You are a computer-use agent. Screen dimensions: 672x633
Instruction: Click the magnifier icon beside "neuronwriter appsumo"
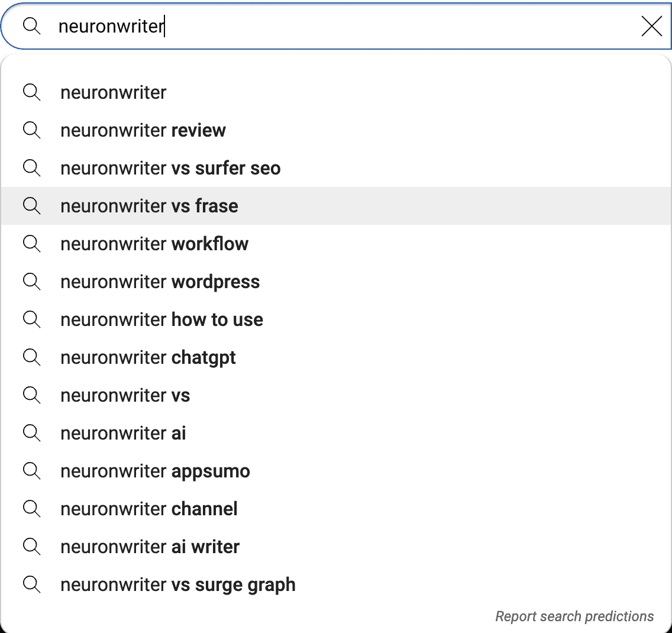pos(32,471)
